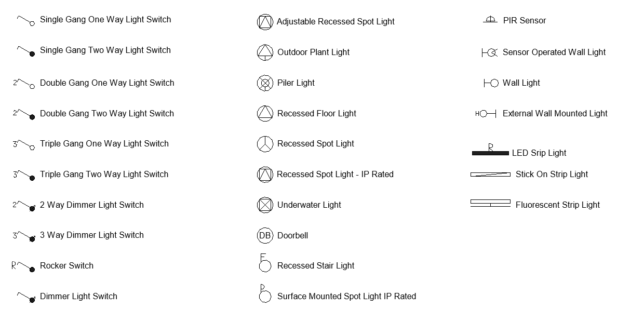The height and width of the screenshot is (335, 644).
Task: Click the Sensor Operated Wall Light symbol
Action: tap(490, 52)
